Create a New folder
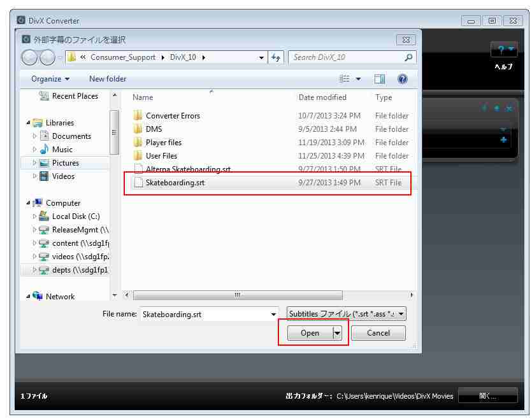The image size is (532, 419). tap(108, 79)
